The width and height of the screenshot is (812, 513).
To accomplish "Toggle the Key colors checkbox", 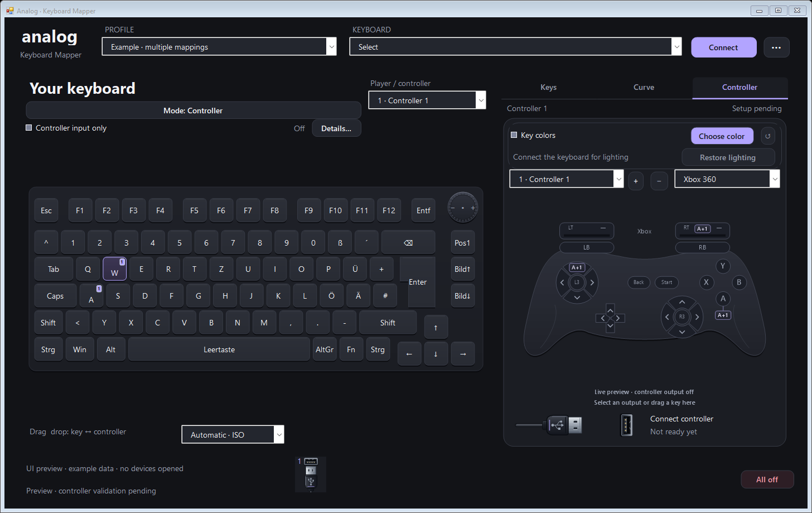I will [514, 135].
